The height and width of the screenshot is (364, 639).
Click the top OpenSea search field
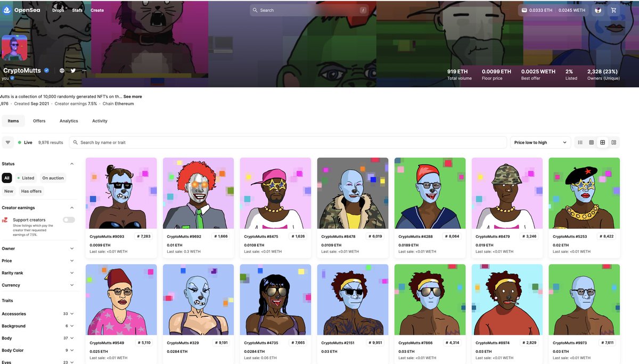310,10
